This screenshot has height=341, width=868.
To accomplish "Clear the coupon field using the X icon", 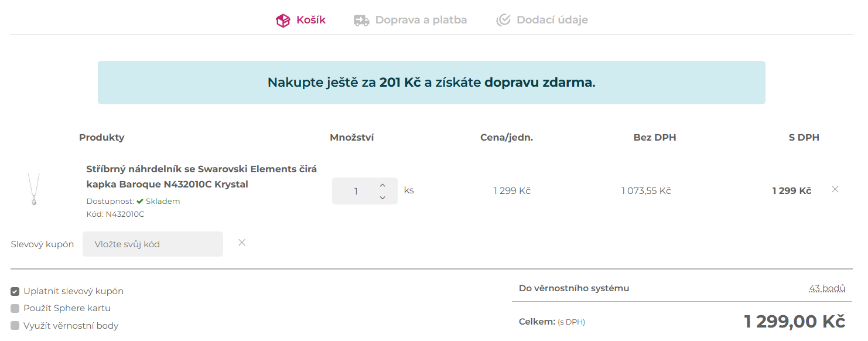I will coord(241,242).
